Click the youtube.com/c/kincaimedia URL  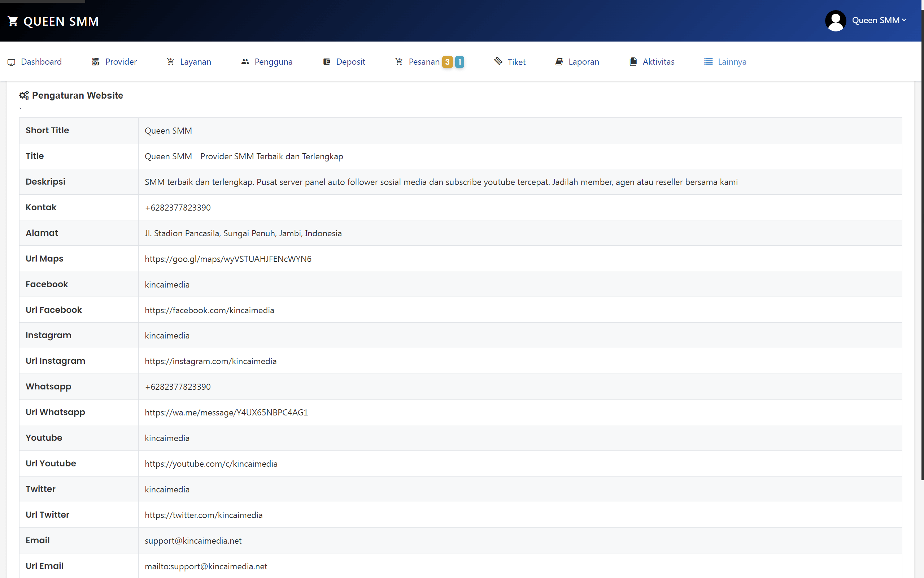click(211, 464)
